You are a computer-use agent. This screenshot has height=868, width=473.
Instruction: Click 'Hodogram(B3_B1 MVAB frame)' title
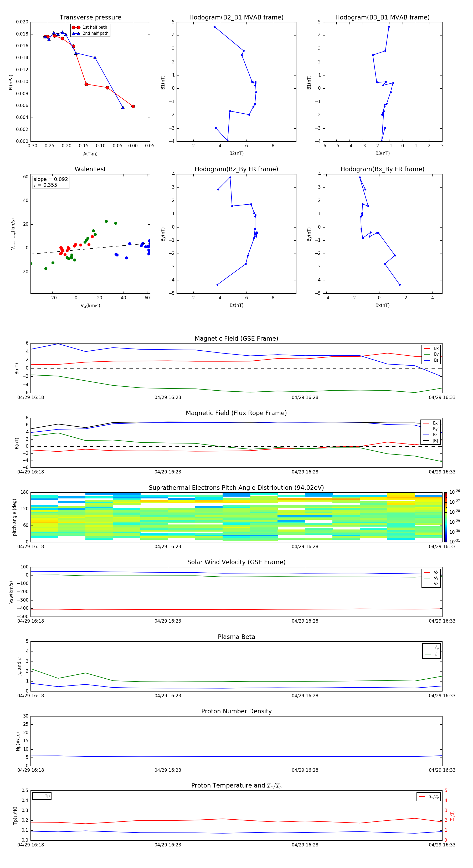(382, 17)
